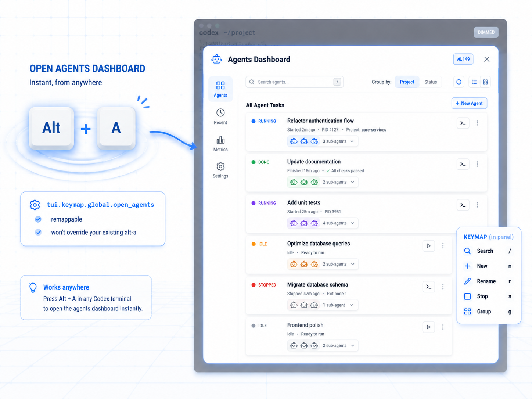
Task: Select Rename in the Keymap panel
Action: click(488, 281)
